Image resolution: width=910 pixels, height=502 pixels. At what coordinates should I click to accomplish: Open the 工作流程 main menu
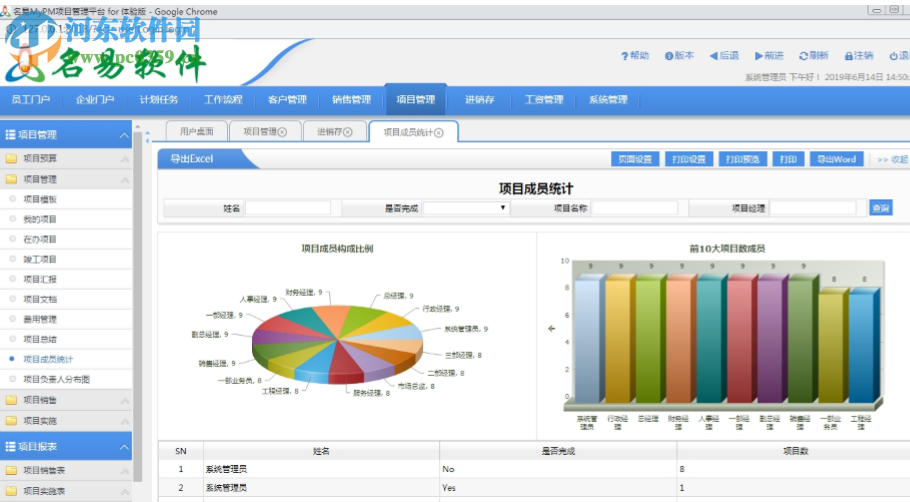pyautogui.click(x=223, y=100)
